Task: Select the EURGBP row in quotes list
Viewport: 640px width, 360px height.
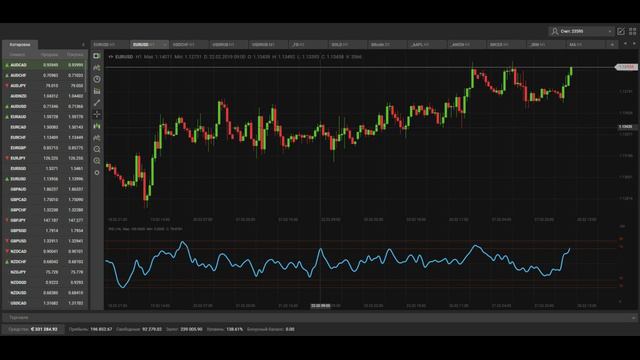Action: click(44, 148)
